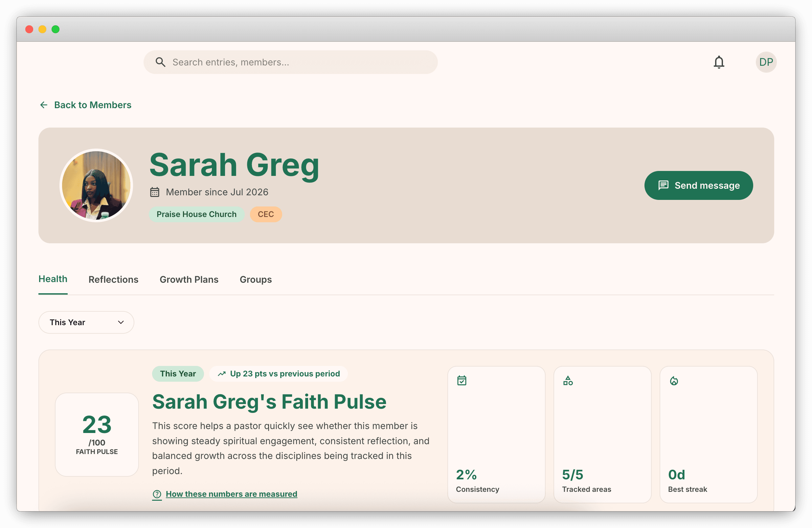Click the This Year badge in the pulse card
The width and height of the screenshot is (812, 528).
click(x=178, y=373)
